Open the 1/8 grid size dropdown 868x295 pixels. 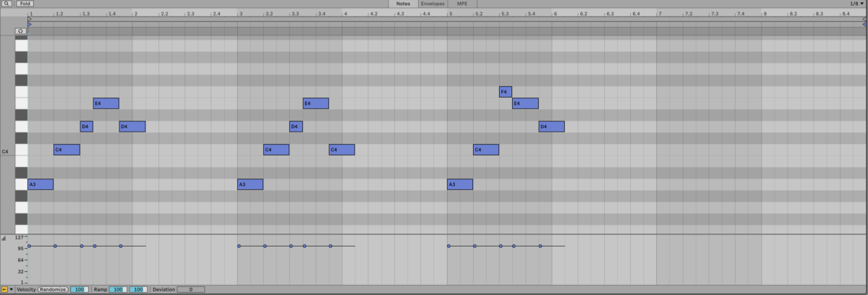click(856, 4)
